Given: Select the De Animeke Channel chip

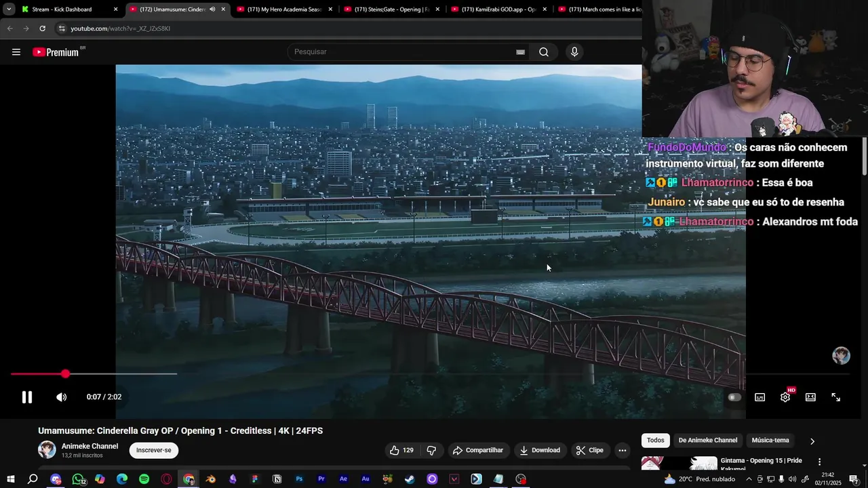Looking at the screenshot, I should pos(708,441).
